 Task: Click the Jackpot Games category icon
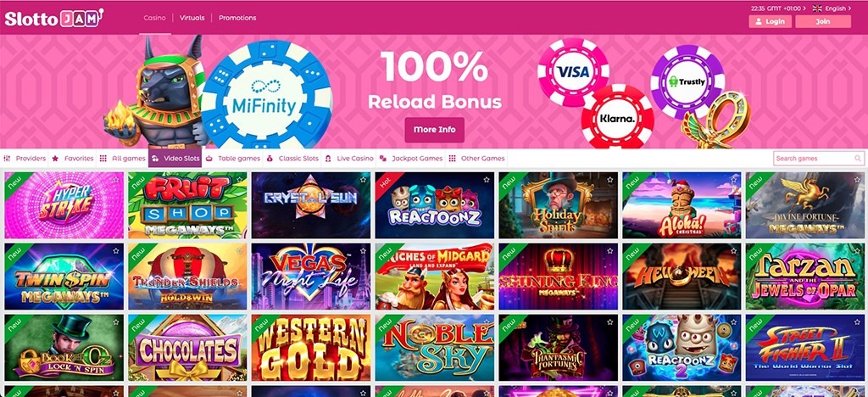(x=382, y=159)
